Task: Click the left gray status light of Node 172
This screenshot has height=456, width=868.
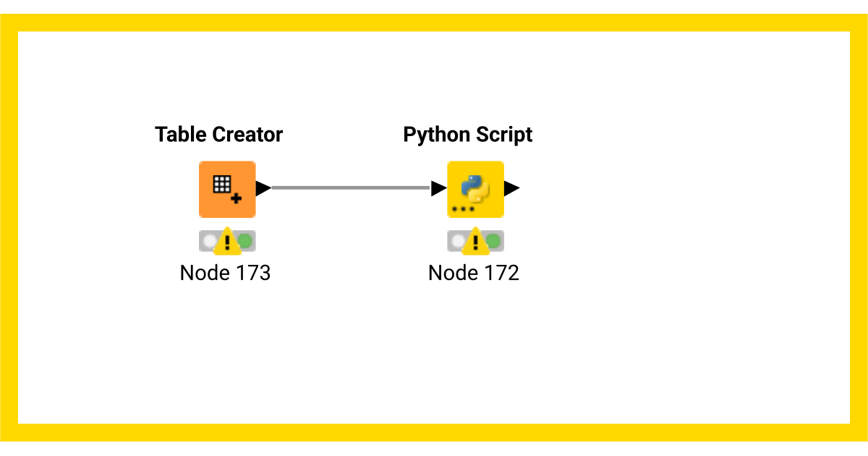Action: [457, 240]
